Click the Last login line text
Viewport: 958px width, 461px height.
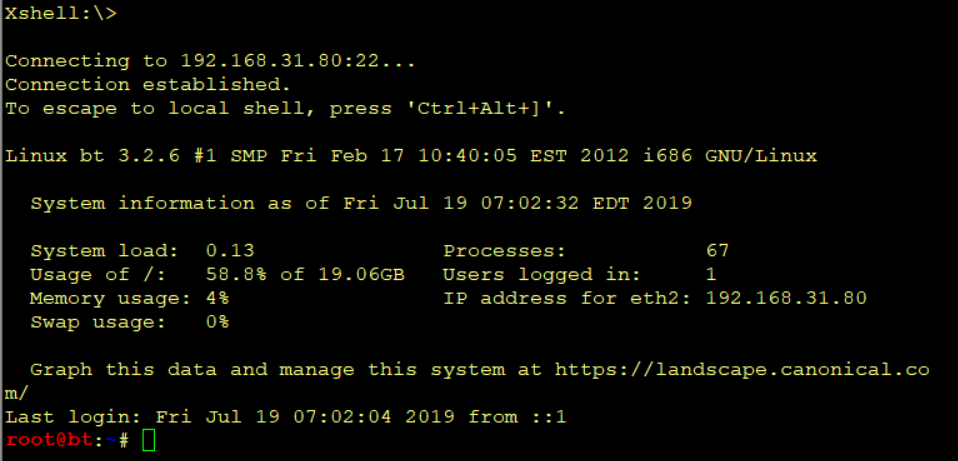point(286,417)
